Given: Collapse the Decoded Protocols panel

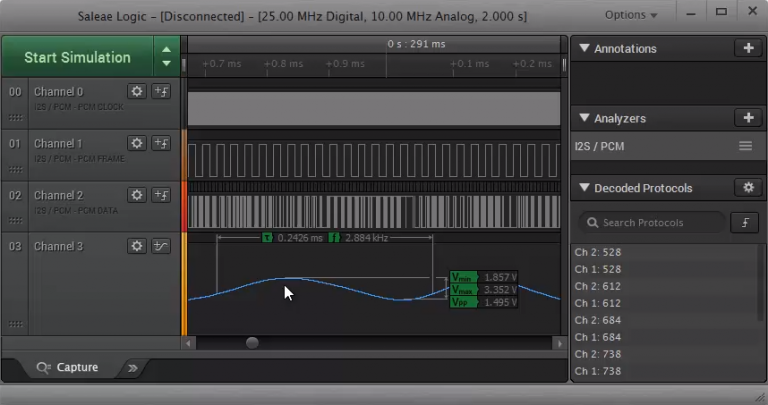Looking at the screenshot, I should tap(585, 188).
